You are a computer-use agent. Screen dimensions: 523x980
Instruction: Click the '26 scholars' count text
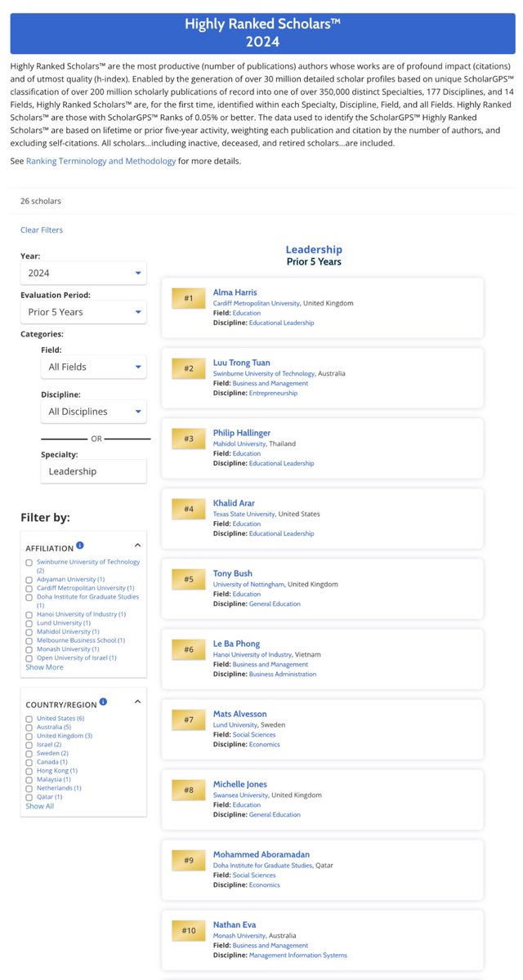point(41,201)
